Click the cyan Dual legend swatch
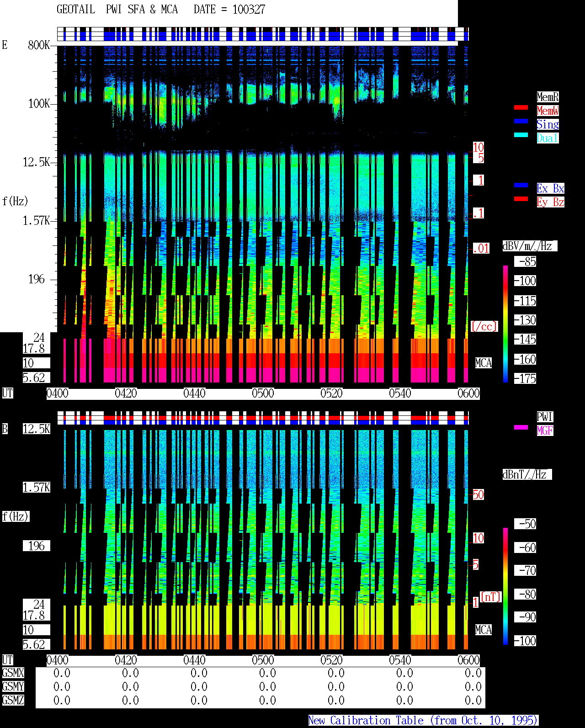 click(x=521, y=135)
